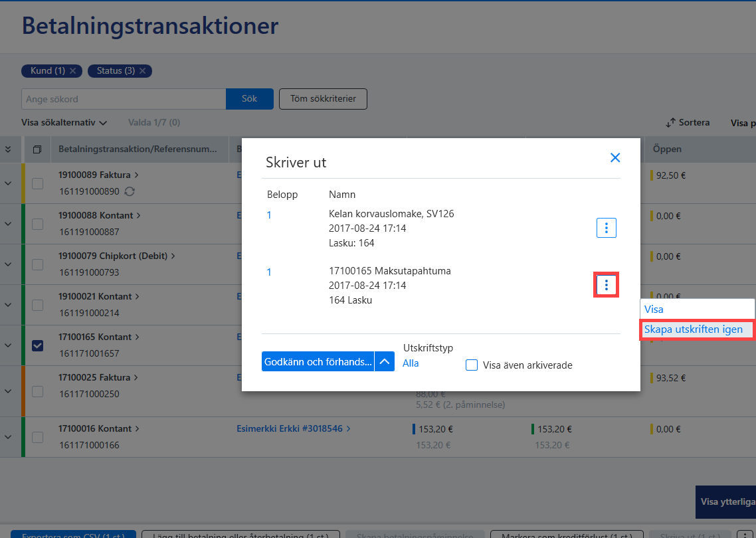The height and width of the screenshot is (538, 756).
Task: Open 17100165 Kontant detail arrow
Action: [x=137, y=337]
